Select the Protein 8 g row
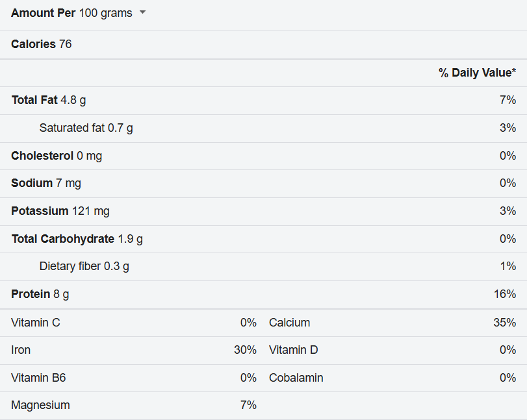 tap(264, 295)
